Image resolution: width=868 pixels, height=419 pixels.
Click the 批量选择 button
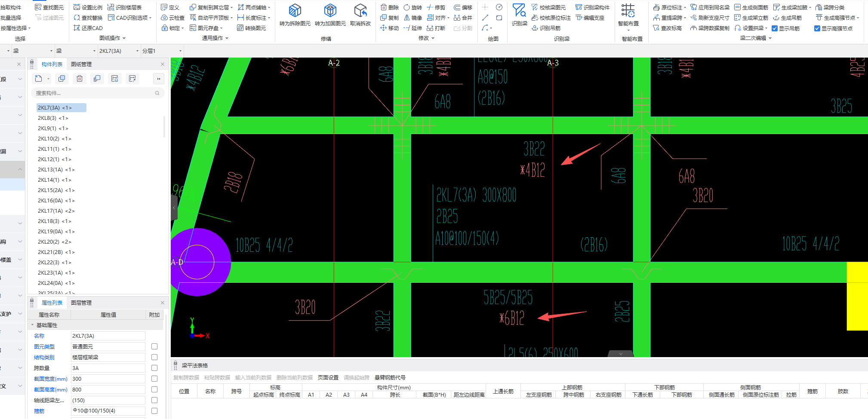point(11,18)
